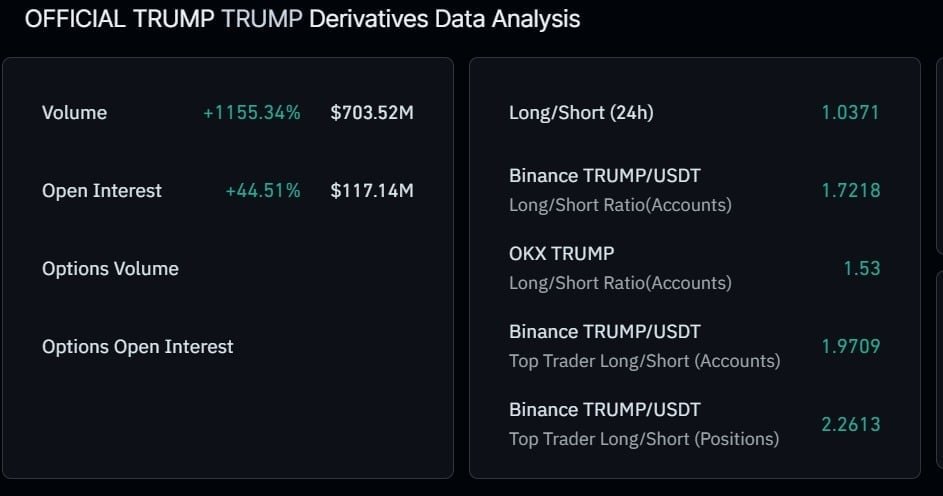The height and width of the screenshot is (496, 943).
Task: Click the $703.52M volume figure
Action: (x=372, y=112)
